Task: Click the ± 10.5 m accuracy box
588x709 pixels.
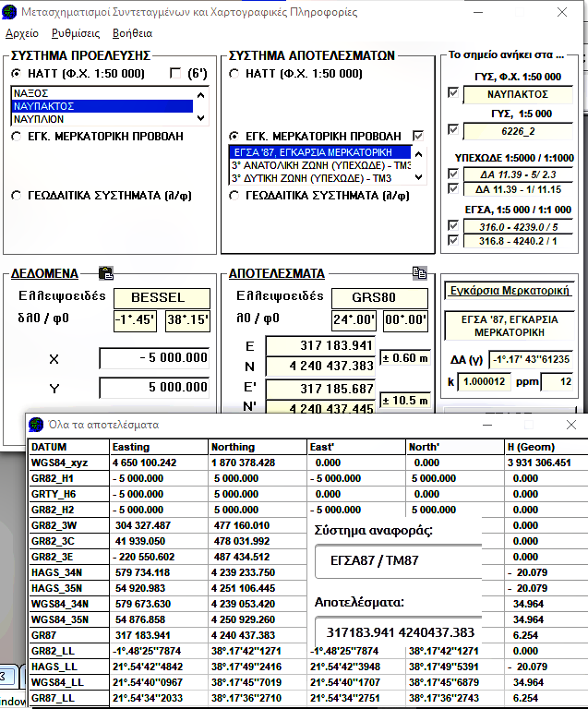Action: (x=405, y=400)
